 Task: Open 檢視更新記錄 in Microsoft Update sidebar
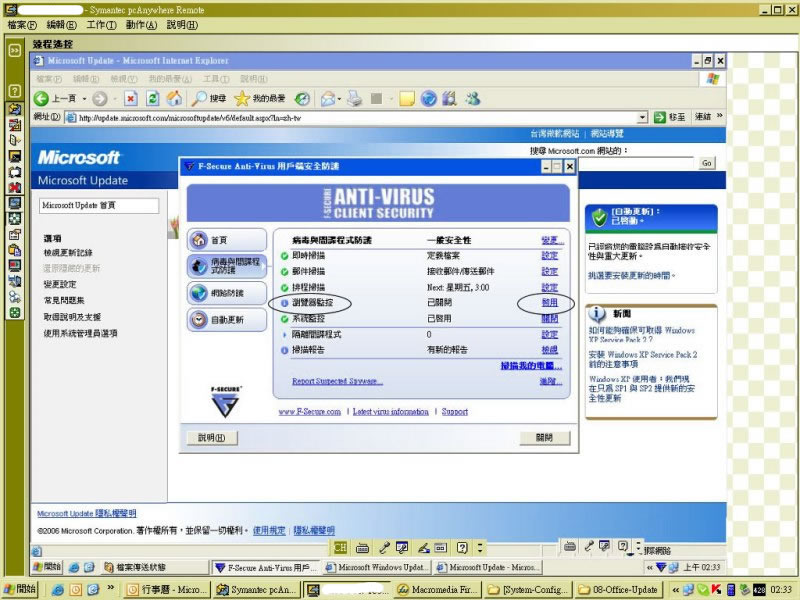[68, 253]
